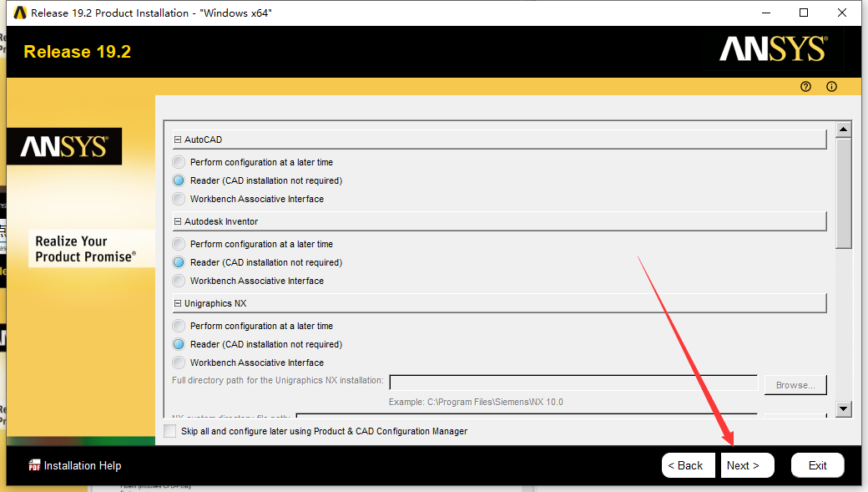Open the Installation Help PDF icon
This screenshot has width=868, height=492.
pos(35,465)
